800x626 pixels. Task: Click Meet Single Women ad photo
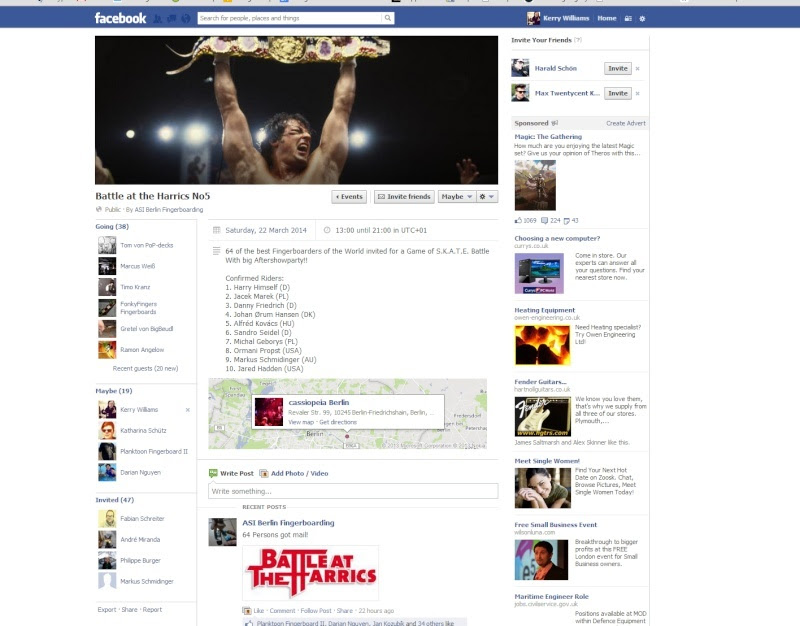tap(542, 489)
